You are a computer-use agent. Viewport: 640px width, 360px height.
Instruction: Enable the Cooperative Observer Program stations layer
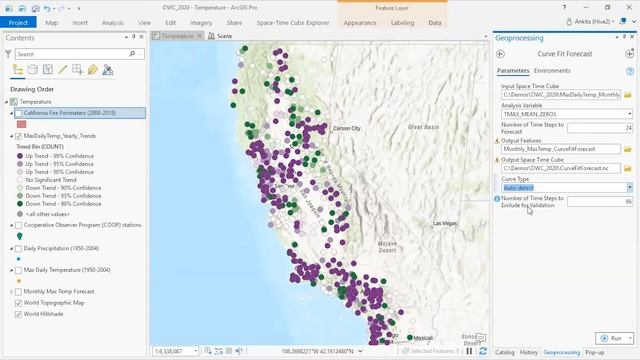18,225
